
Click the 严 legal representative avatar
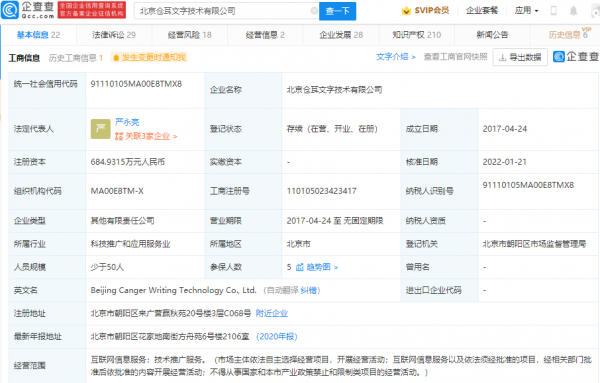click(101, 129)
